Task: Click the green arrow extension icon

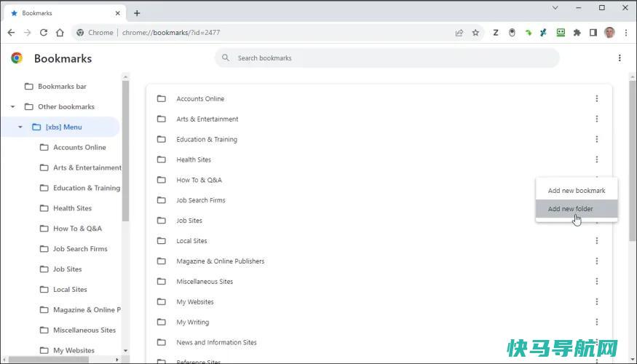Action: click(528, 33)
